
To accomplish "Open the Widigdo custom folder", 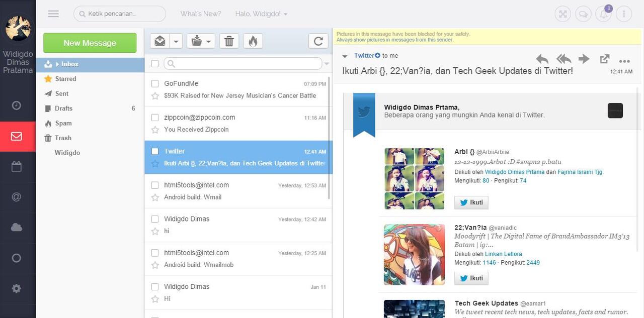I will point(67,153).
